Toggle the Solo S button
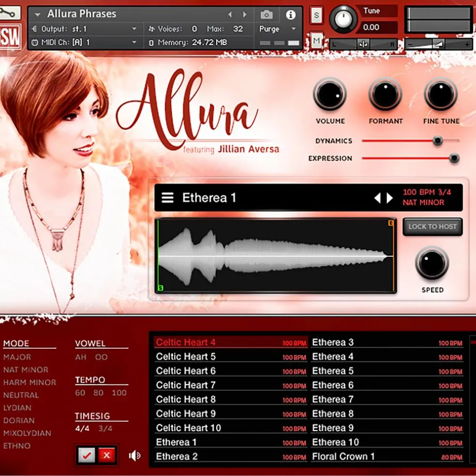 click(x=316, y=15)
